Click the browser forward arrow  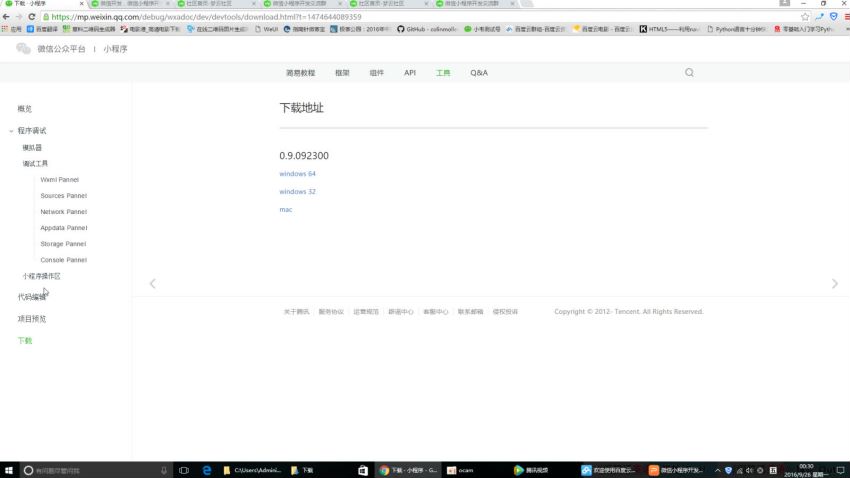(x=19, y=17)
